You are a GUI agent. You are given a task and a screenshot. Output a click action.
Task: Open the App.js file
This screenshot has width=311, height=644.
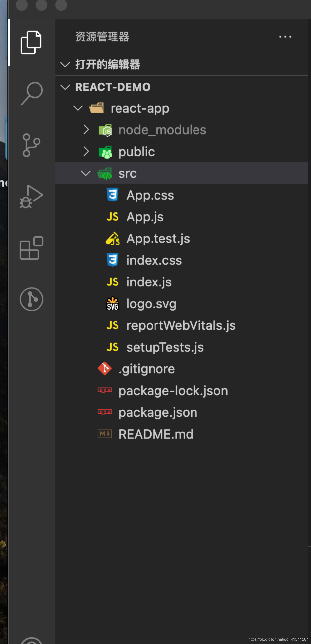pyautogui.click(x=145, y=217)
